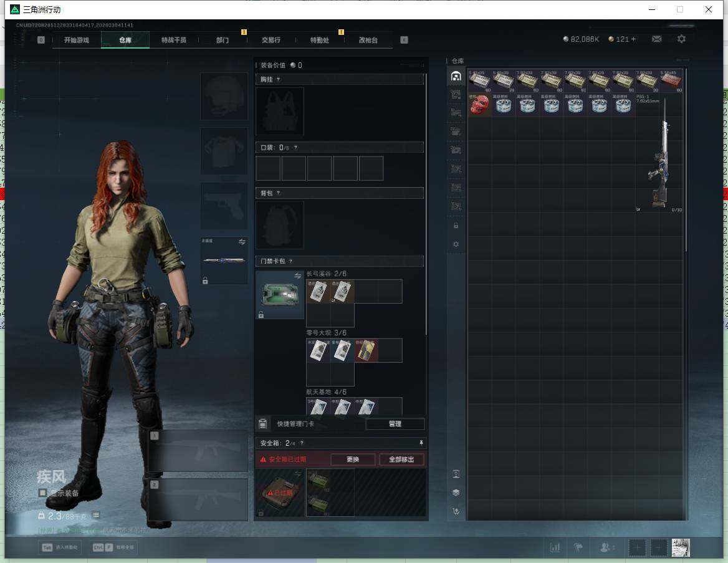Toggle the 显示装备 checkbox
Image resolution: width=728 pixels, height=563 pixels.
click(x=42, y=493)
